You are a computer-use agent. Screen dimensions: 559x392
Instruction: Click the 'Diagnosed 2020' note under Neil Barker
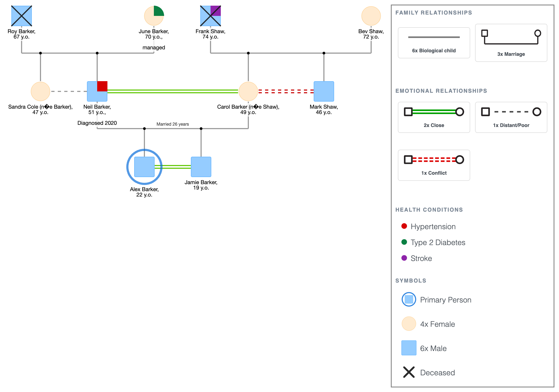(97, 123)
